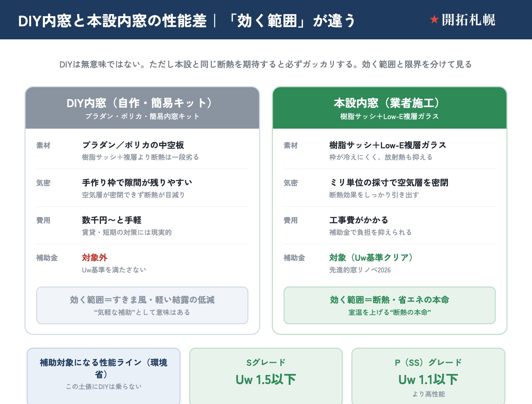Click the value 'Uw 1.1以下'
This screenshot has width=532, height=404.
click(x=428, y=380)
